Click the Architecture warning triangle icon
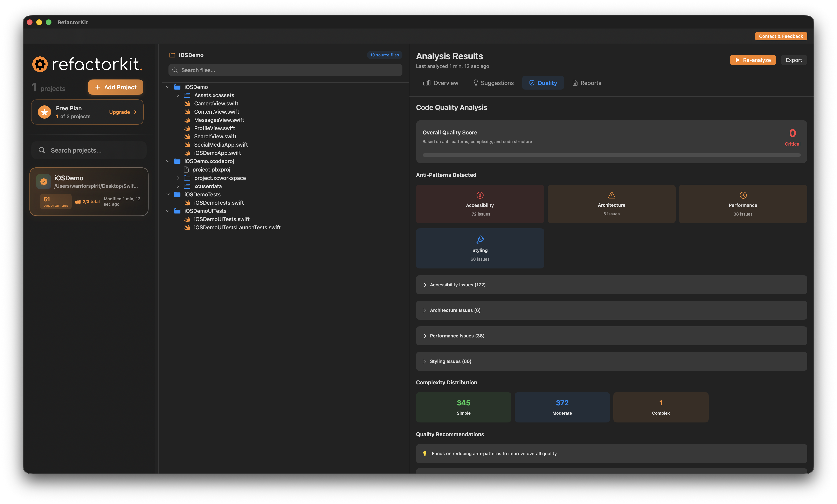The image size is (837, 504). pos(611,195)
